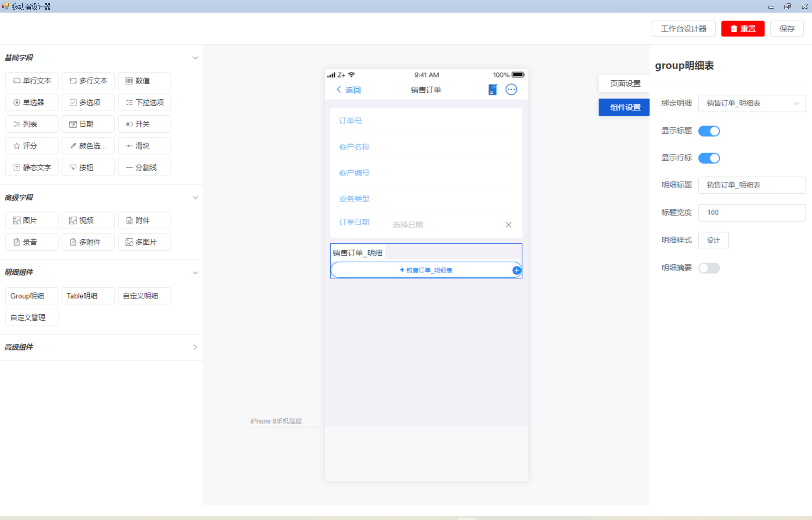Add the 滑块 slider field component
This screenshot has width=812, height=520.
pos(144,146)
